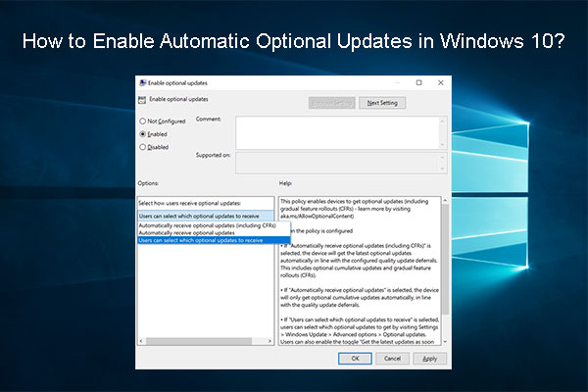Click the Help pane vertical scrollbar thumb
Image resolution: width=588 pixels, height=392 pixels.
click(445, 260)
